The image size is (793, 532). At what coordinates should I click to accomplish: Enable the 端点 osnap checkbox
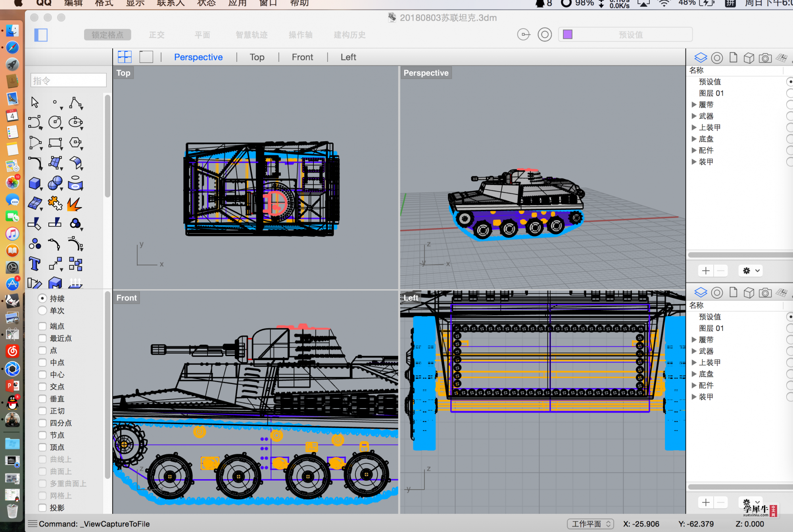pos(42,326)
